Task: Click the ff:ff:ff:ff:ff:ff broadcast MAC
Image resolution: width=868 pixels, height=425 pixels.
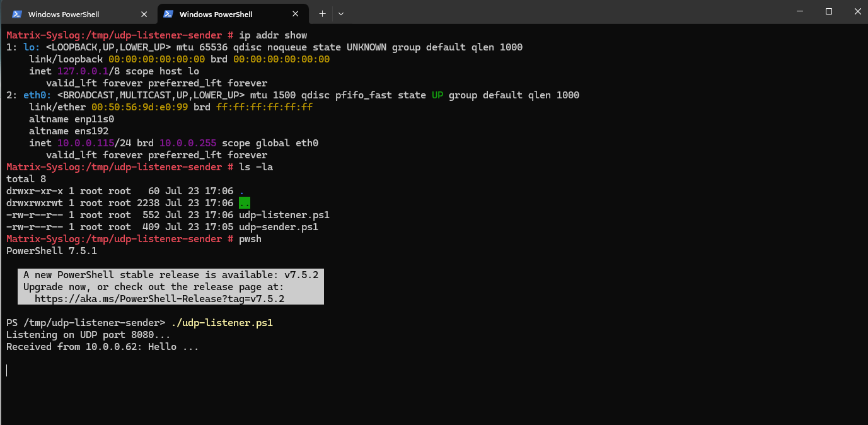Action: (x=264, y=107)
